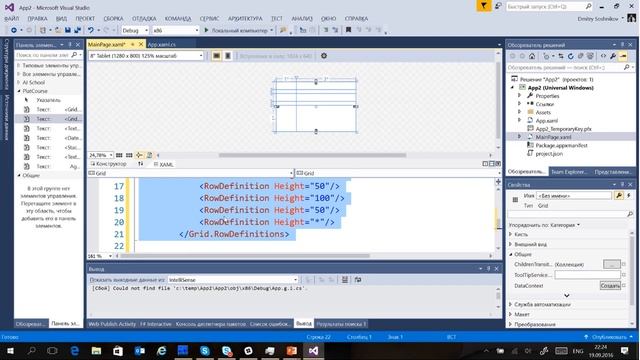Click the bookmark icon in the toolbar

(x=348, y=30)
